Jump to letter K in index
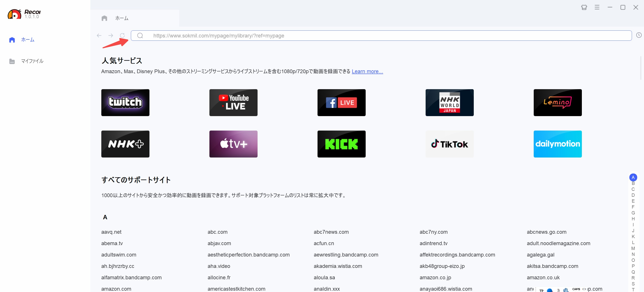Viewport: 644px width, 292px height. tap(633, 236)
